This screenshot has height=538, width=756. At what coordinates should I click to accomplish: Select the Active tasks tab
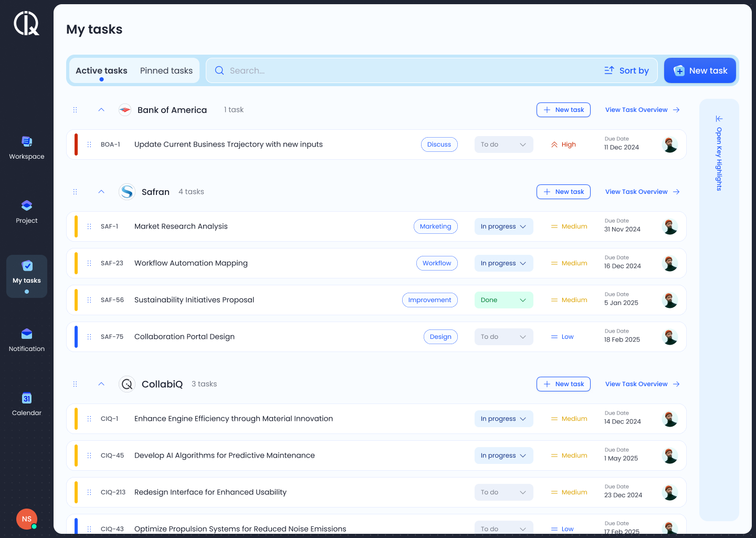click(101, 70)
